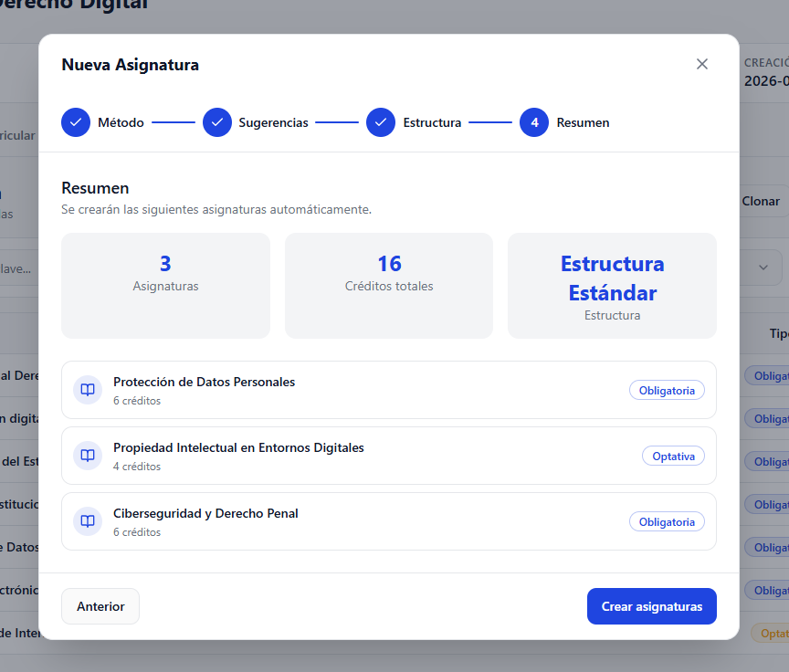Click book icon for Ciberseguridad y Derecho Penal
Viewport: 789px width, 672px height.
pos(88,521)
